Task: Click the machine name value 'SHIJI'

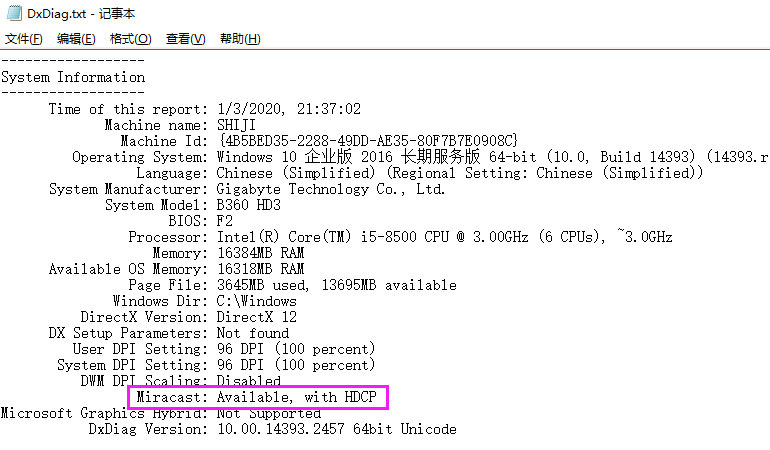Action: [236, 125]
